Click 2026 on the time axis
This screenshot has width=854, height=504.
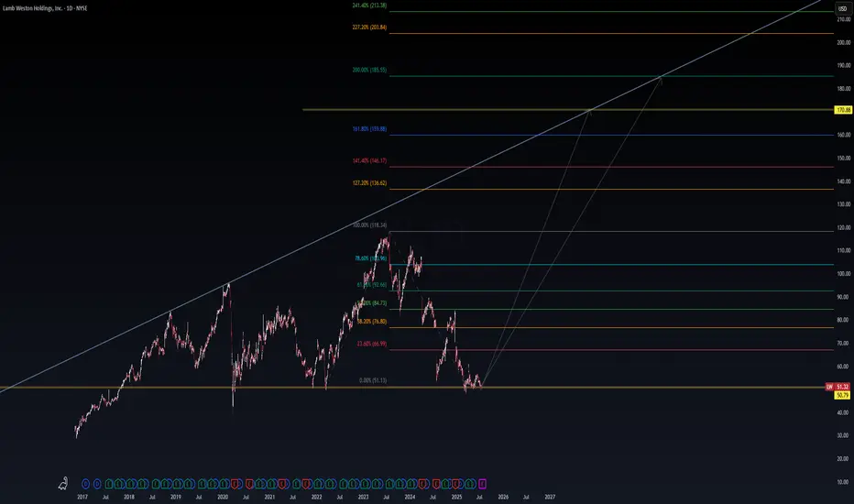[503, 497]
